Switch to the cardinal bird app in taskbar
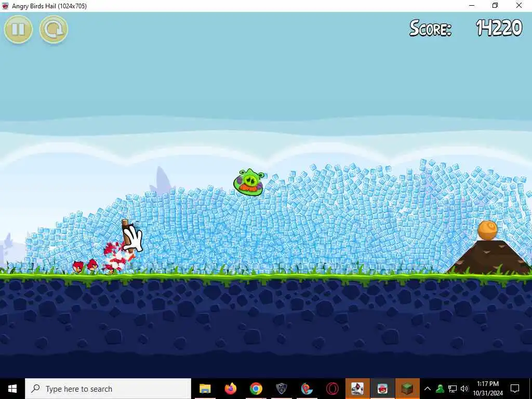Screen dimensions: 532x399 click(x=357, y=389)
